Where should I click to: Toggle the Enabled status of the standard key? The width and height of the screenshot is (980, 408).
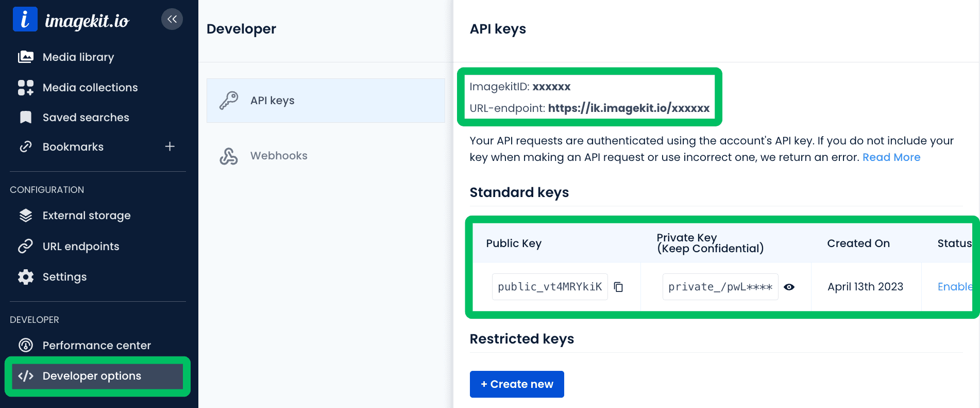[x=954, y=287]
